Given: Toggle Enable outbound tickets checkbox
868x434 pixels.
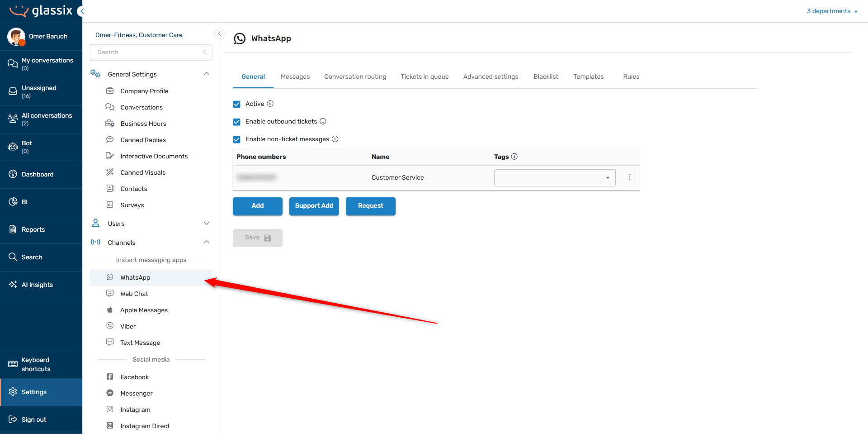Looking at the screenshot, I should coord(236,122).
